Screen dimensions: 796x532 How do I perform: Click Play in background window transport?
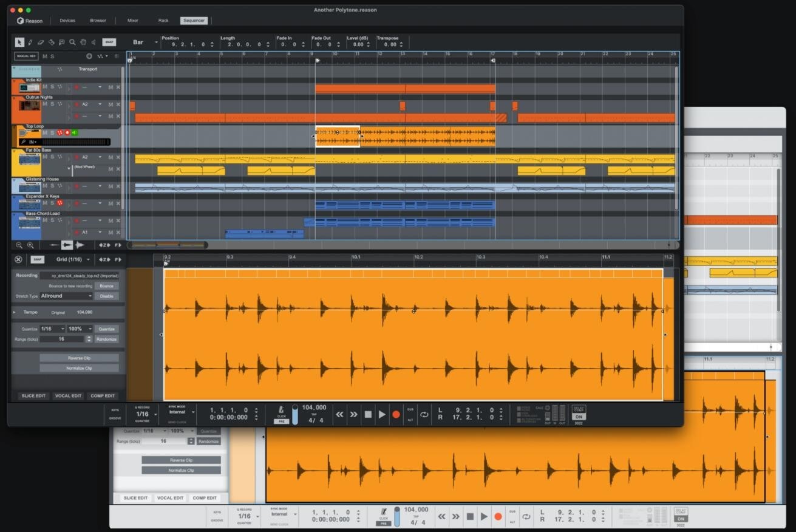(x=484, y=516)
